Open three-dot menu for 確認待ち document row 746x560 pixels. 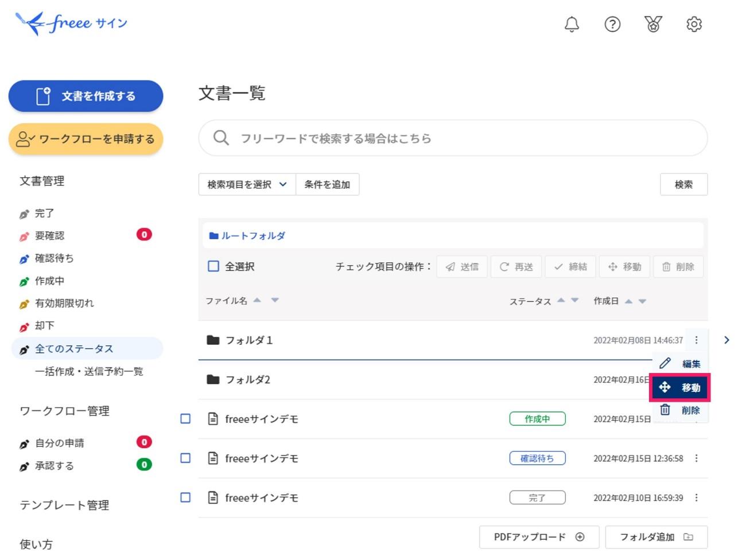696,458
